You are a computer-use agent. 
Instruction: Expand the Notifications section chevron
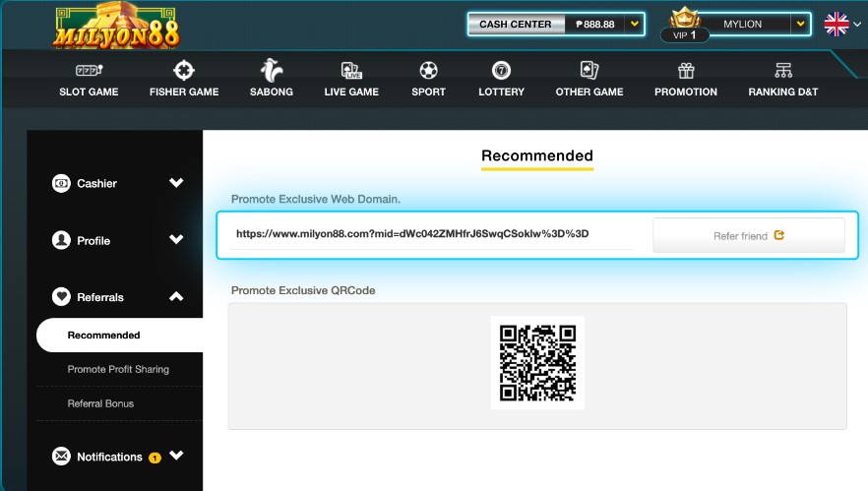[x=176, y=455]
